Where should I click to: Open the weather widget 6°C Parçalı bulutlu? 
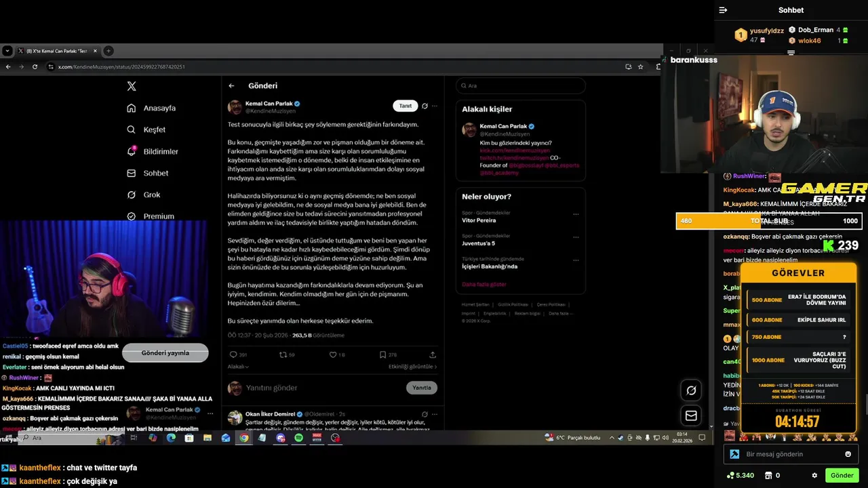pyautogui.click(x=574, y=438)
